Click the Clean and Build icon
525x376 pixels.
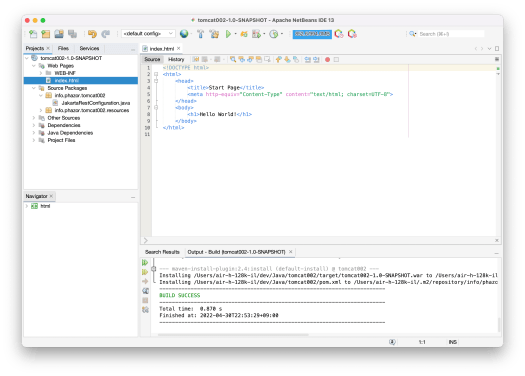tap(214, 34)
